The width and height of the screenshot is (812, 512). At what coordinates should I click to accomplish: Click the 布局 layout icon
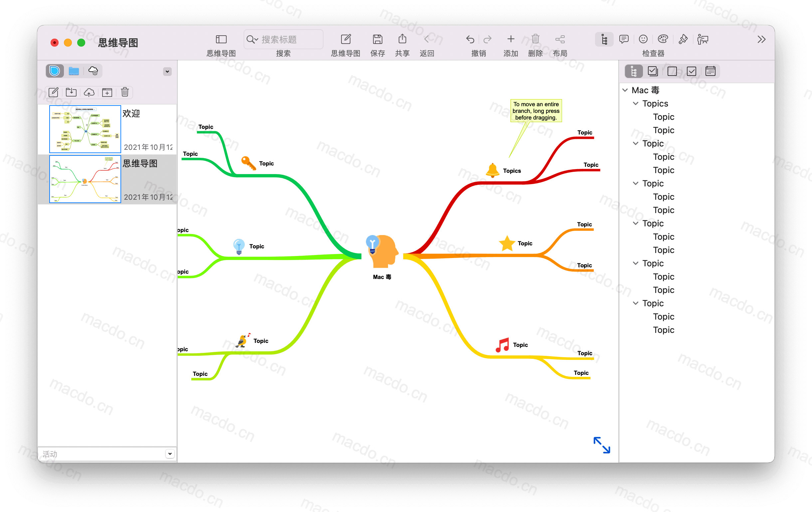[x=561, y=40]
